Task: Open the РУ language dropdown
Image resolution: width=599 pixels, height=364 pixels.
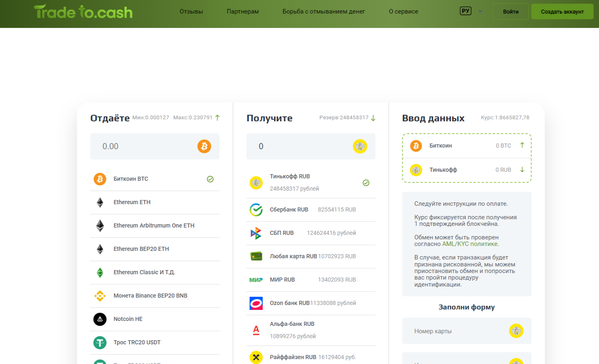Action: [471, 11]
